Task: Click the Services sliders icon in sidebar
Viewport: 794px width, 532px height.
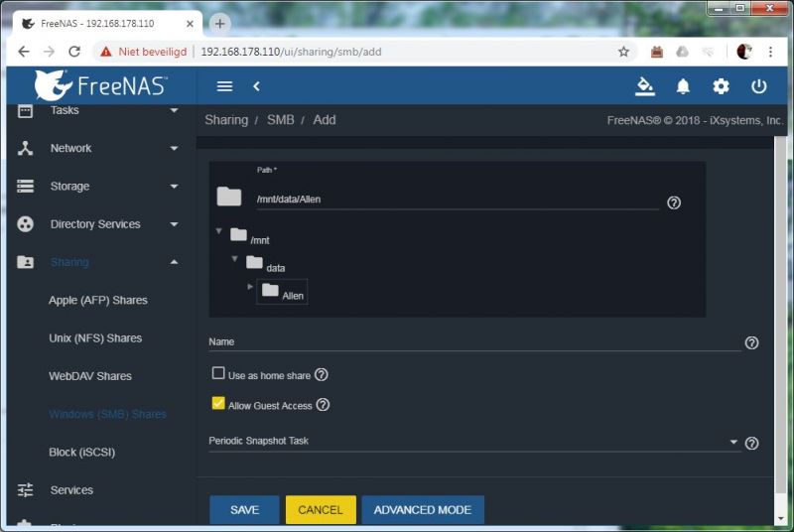Action: pos(25,490)
